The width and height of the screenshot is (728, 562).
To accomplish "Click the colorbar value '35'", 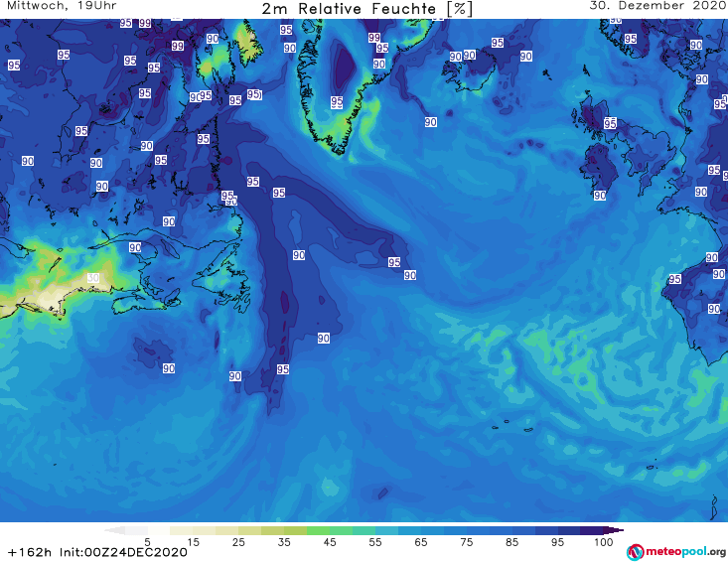I will point(284,542).
